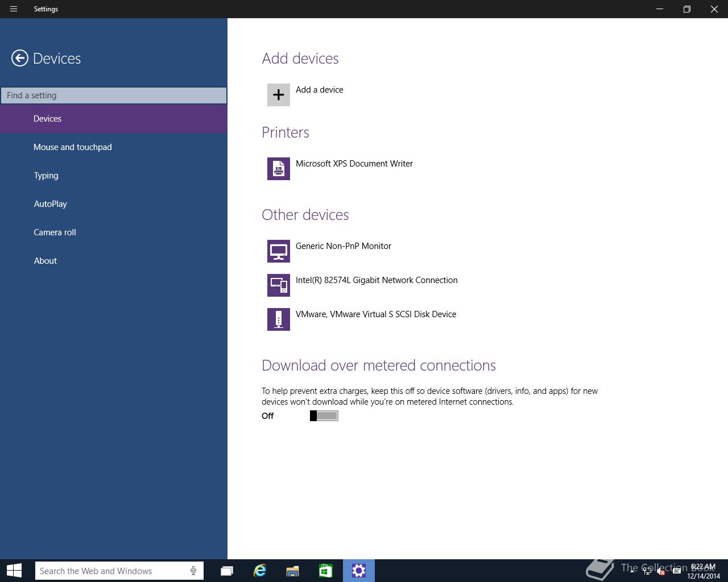Select the VMware Virtual SCSI Disk icon

pos(279,319)
